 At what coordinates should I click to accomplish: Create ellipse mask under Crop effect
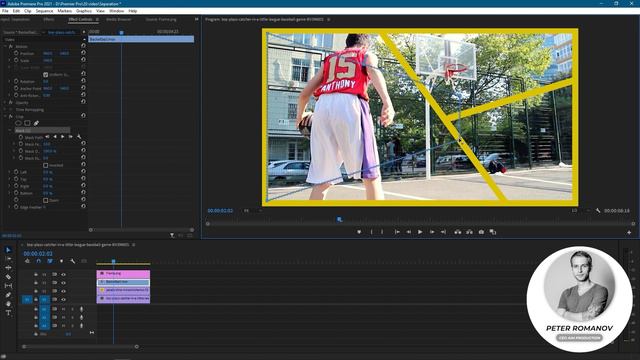coord(18,123)
